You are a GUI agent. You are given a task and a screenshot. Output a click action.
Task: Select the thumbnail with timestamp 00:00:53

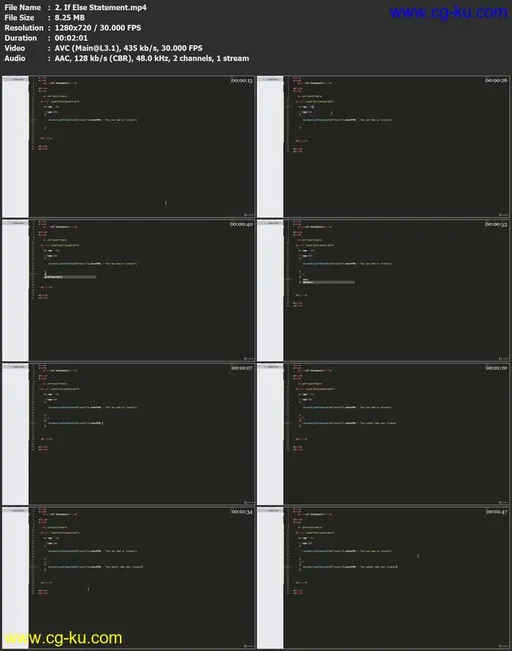tap(383, 290)
